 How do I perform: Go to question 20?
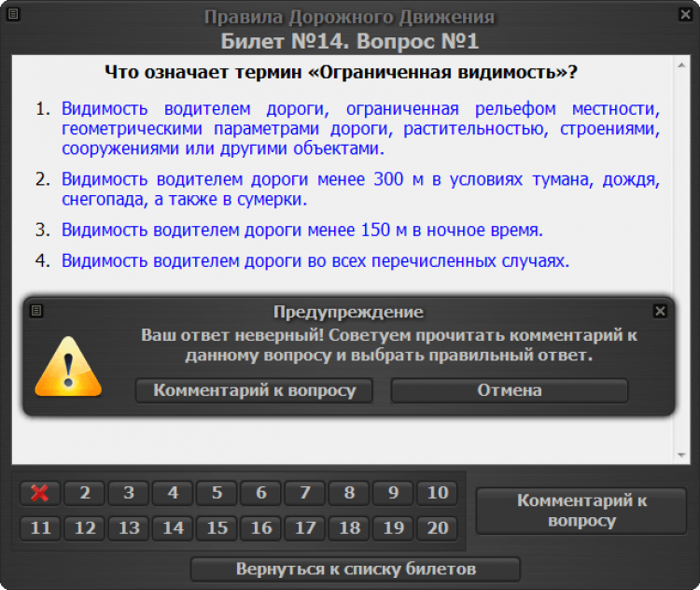[x=438, y=528]
